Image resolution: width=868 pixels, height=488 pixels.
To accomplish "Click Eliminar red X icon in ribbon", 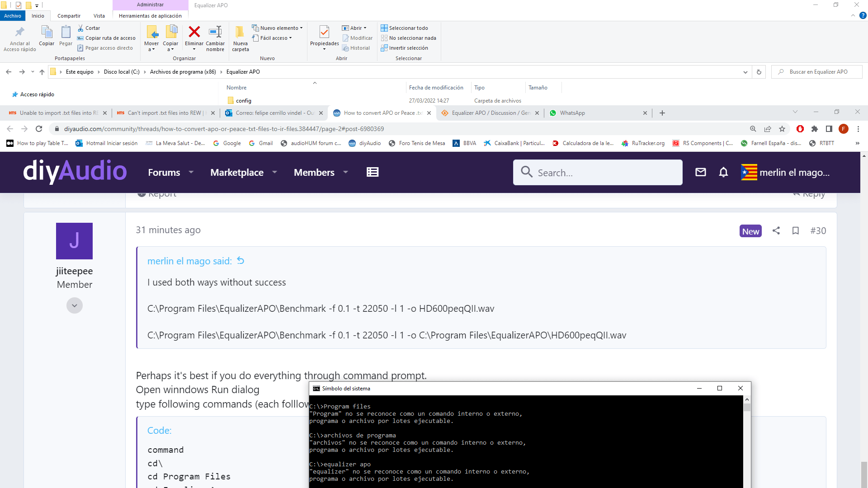I will [x=194, y=32].
